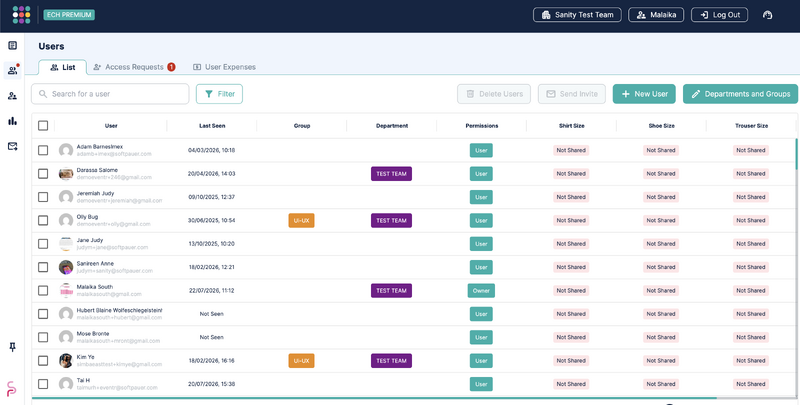Image resolution: width=800 pixels, height=405 pixels.
Task: Open Departments and Groups
Action: coord(740,94)
